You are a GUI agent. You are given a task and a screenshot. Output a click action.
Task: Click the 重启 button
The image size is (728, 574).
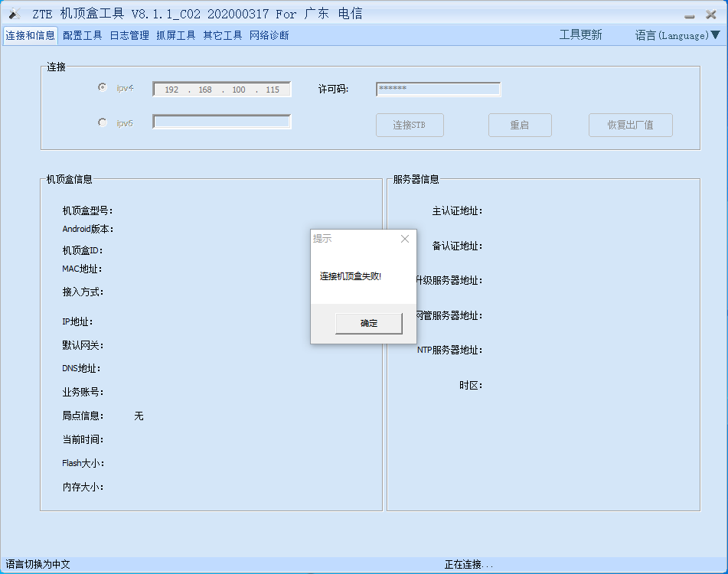(520, 125)
